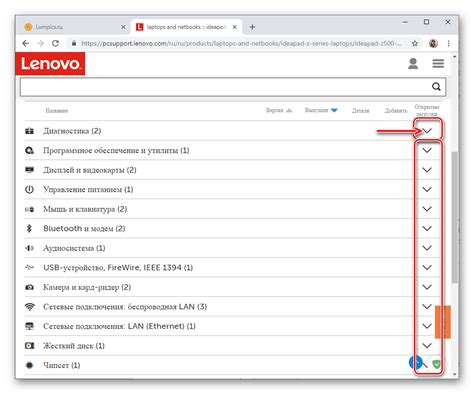Expand Дисплей и видеокарты chevron
Screen dimensions: 474x394
tap(427, 170)
